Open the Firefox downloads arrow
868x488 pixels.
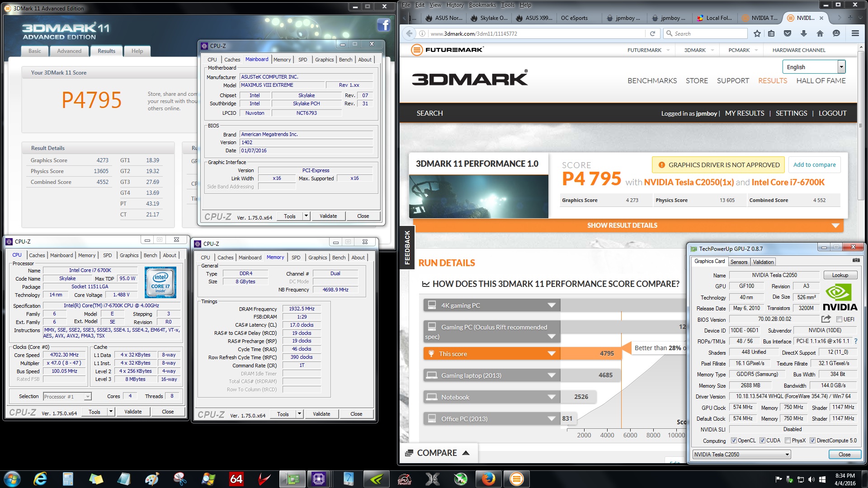tap(803, 33)
